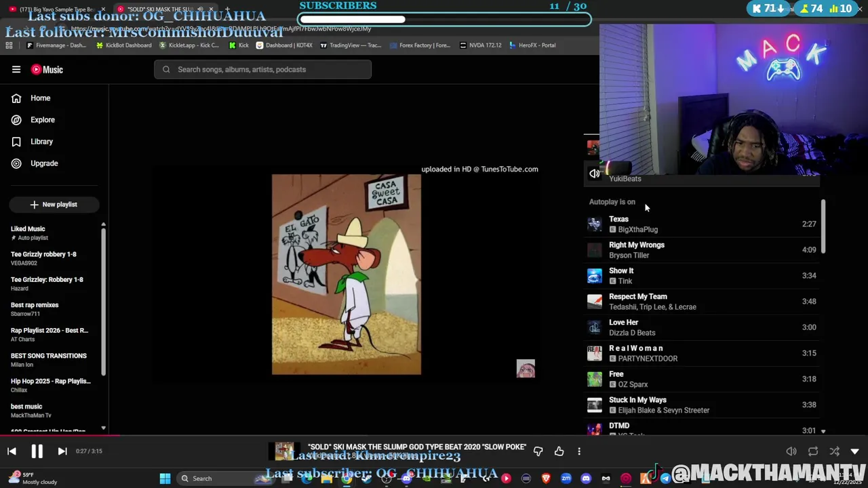Click the YouTube Music logo
This screenshot has width=868, height=488.
coord(47,69)
